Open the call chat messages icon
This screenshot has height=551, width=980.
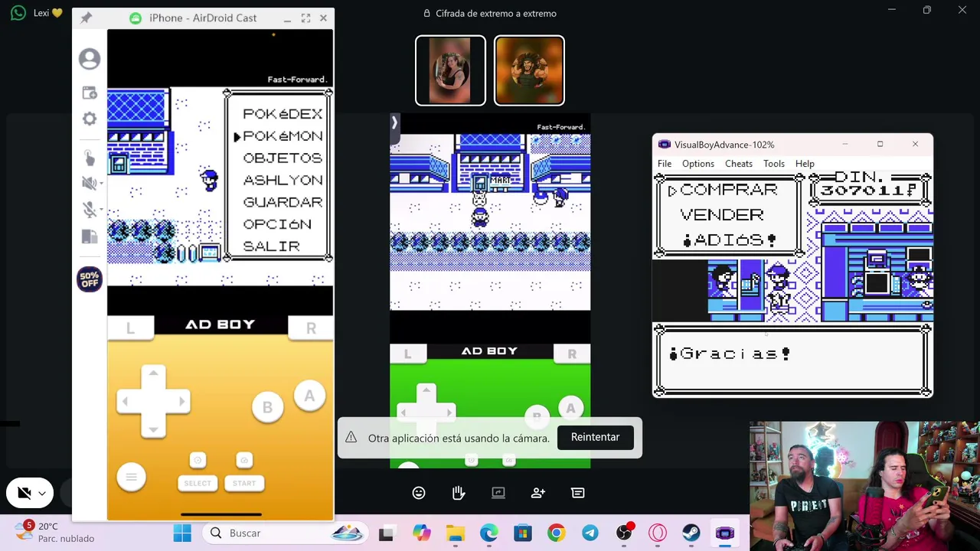coord(578,493)
